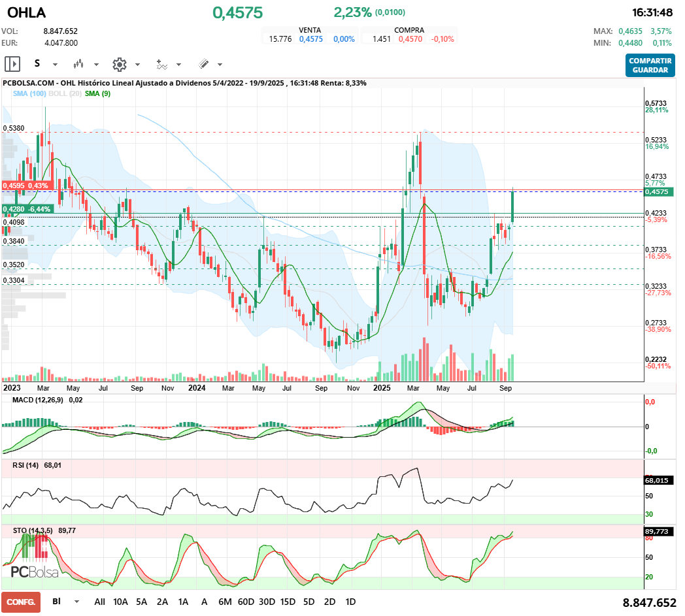Expand the BI dropdown arrow

coord(77,602)
